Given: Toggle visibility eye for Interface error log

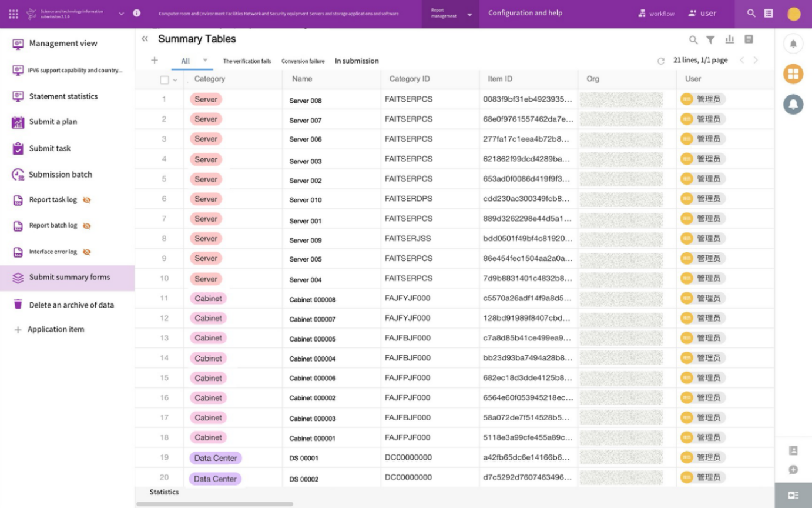Looking at the screenshot, I should click(87, 252).
